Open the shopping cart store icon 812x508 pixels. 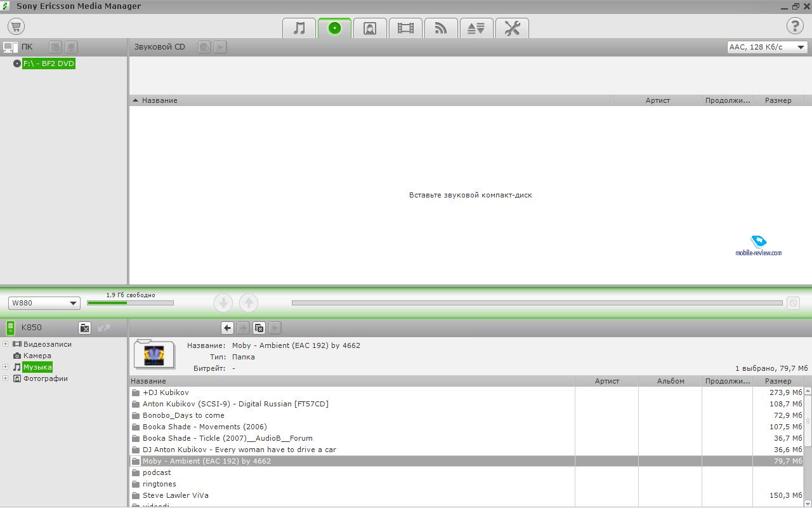[x=16, y=27]
